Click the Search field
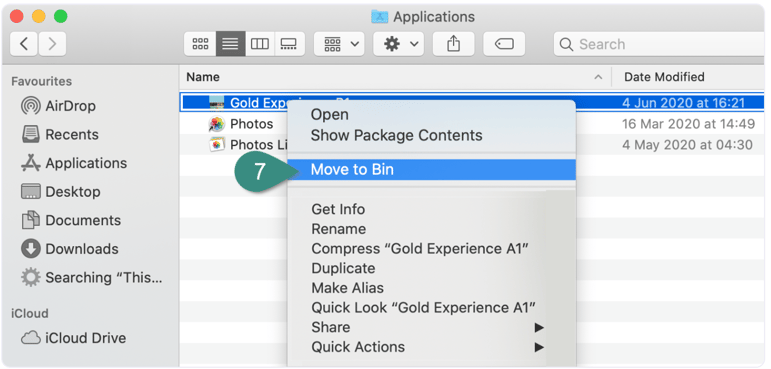This screenshot has height=369, width=771. (659, 44)
